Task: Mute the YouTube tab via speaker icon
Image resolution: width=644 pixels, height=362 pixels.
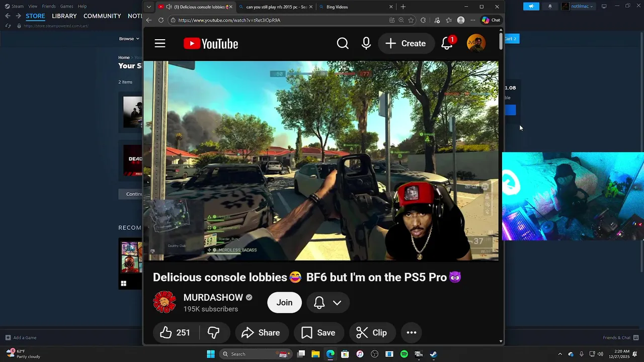Action: coord(169,7)
